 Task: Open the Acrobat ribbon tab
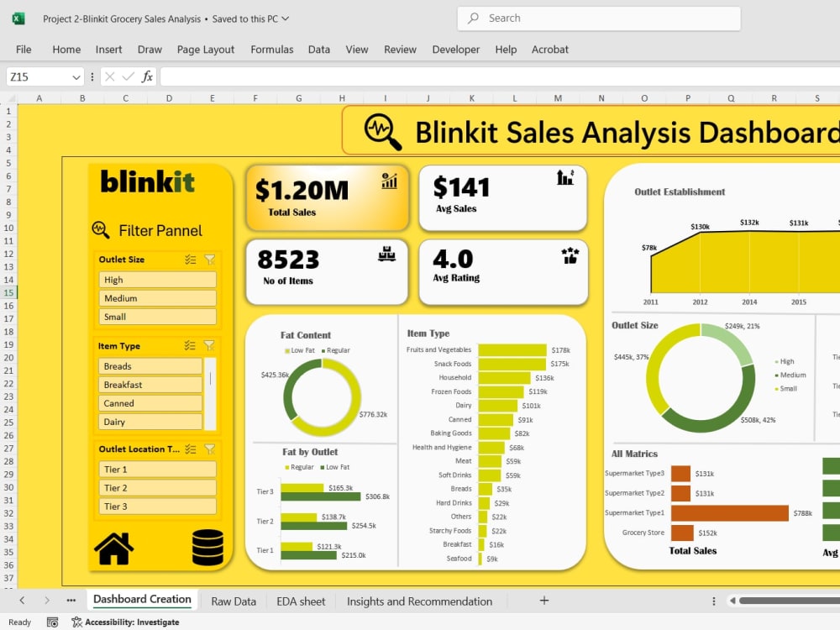550,50
